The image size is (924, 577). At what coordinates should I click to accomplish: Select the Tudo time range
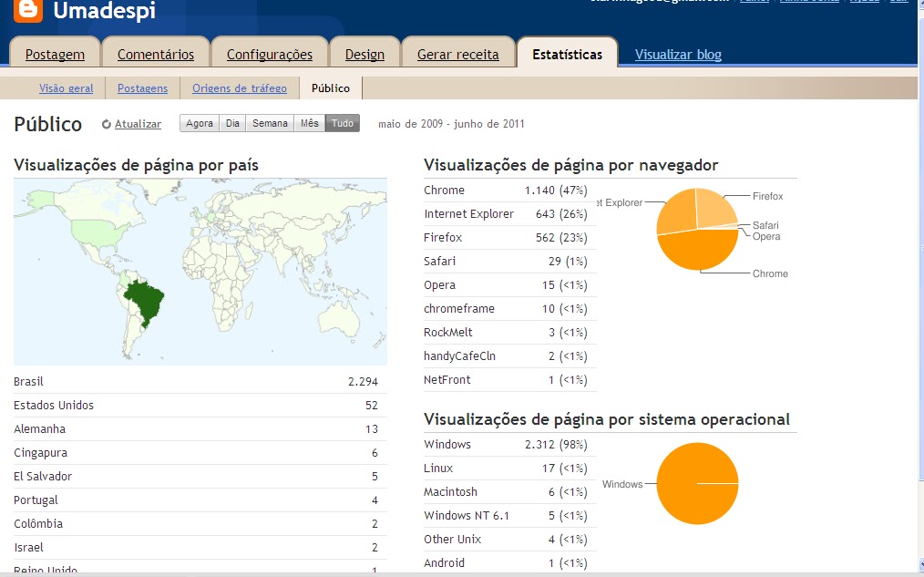point(343,123)
